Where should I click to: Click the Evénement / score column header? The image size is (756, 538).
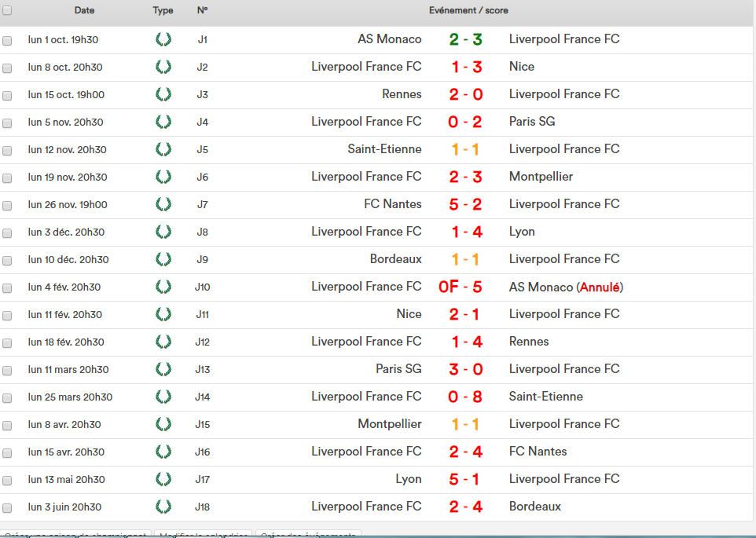(x=468, y=11)
